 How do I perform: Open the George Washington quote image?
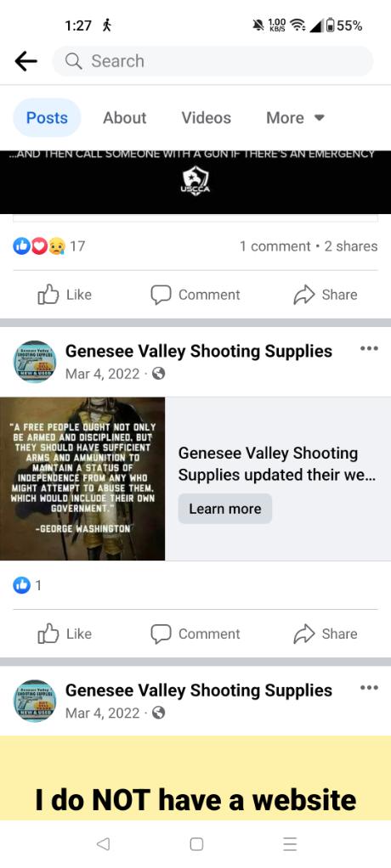click(x=82, y=479)
